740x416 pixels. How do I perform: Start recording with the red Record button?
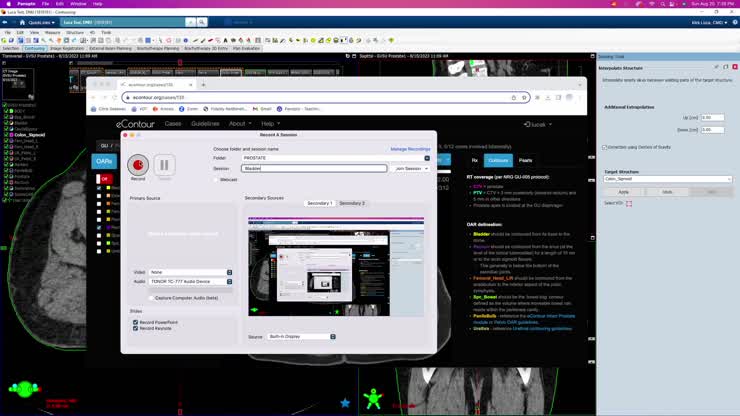click(x=138, y=165)
